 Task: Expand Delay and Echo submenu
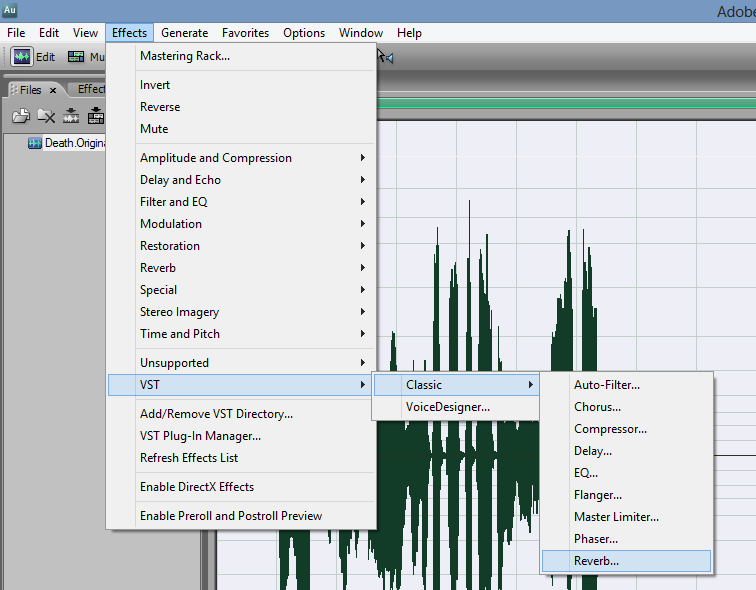(241, 180)
